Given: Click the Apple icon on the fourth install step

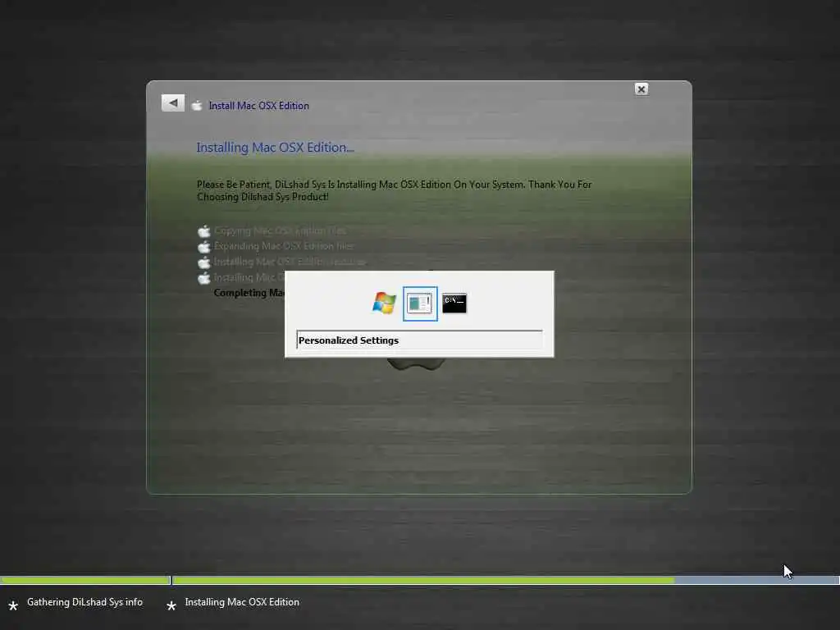Looking at the screenshot, I should (x=204, y=278).
